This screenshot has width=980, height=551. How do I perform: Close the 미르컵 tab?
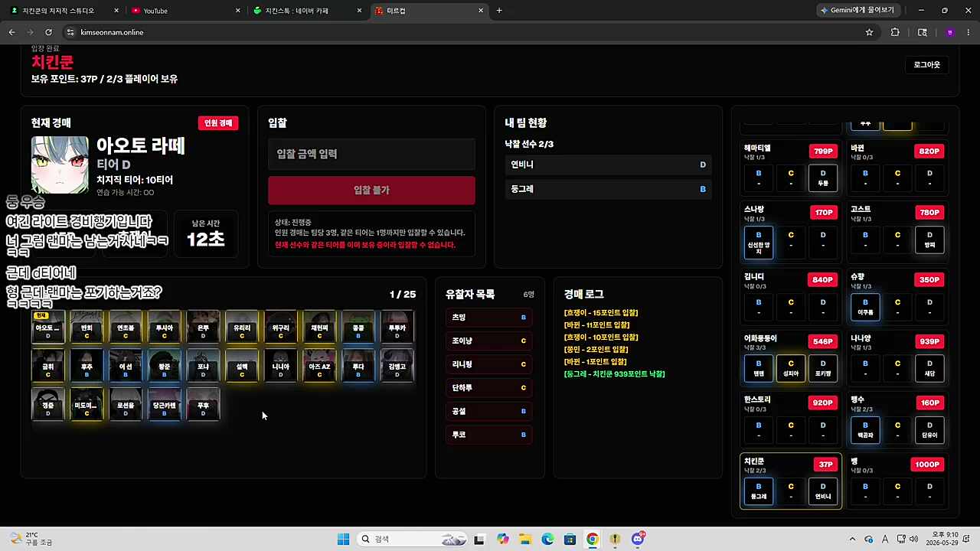click(481, 11)
